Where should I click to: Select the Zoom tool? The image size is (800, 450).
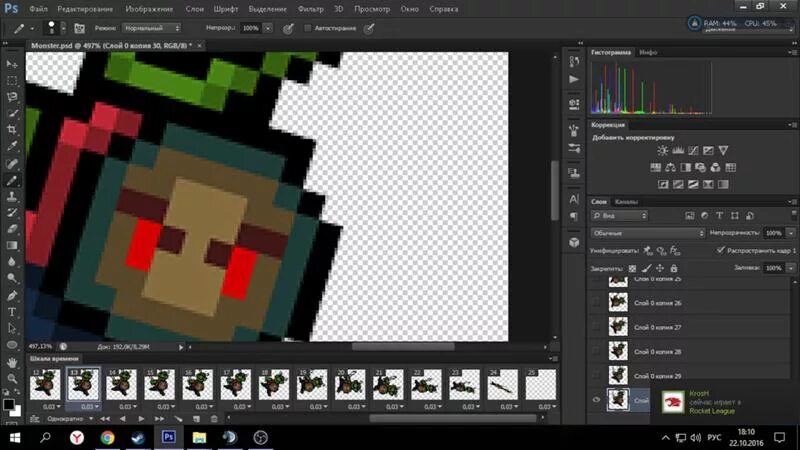click(x=12, y=379)
